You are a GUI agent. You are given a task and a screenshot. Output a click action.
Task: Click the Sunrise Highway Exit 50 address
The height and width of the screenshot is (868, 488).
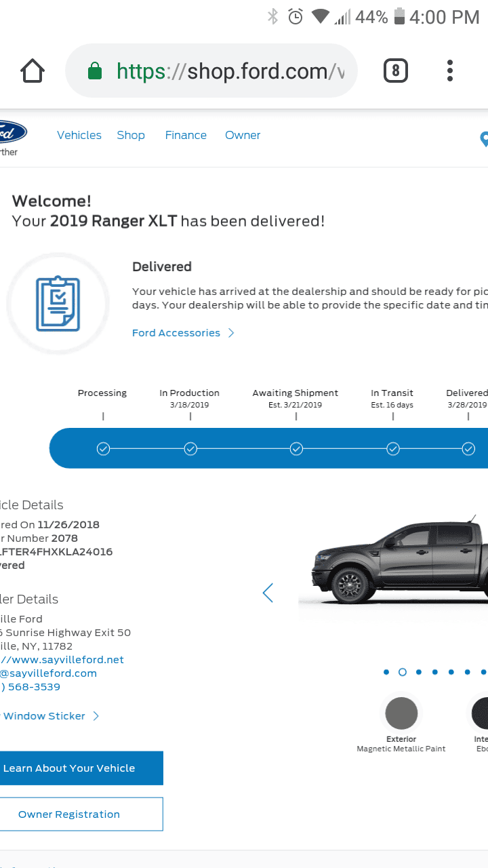pyautogui.click(x=66, y=633)
